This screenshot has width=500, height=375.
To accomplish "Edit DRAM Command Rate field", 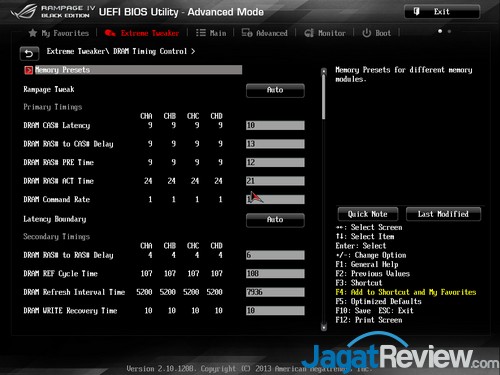I will (x=275, y=199).
